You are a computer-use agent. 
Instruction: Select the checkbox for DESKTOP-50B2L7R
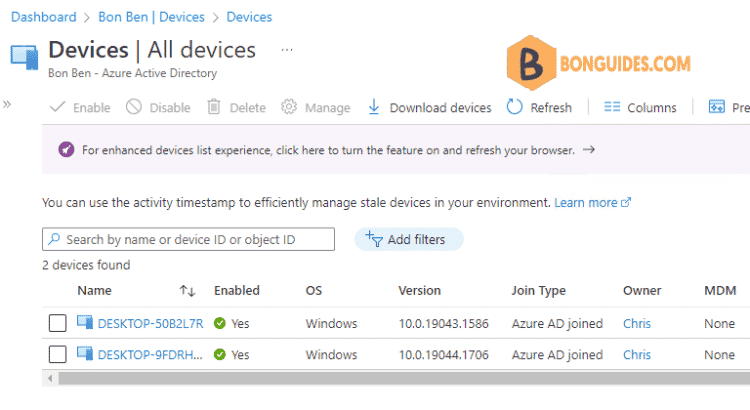pos(58,323)
